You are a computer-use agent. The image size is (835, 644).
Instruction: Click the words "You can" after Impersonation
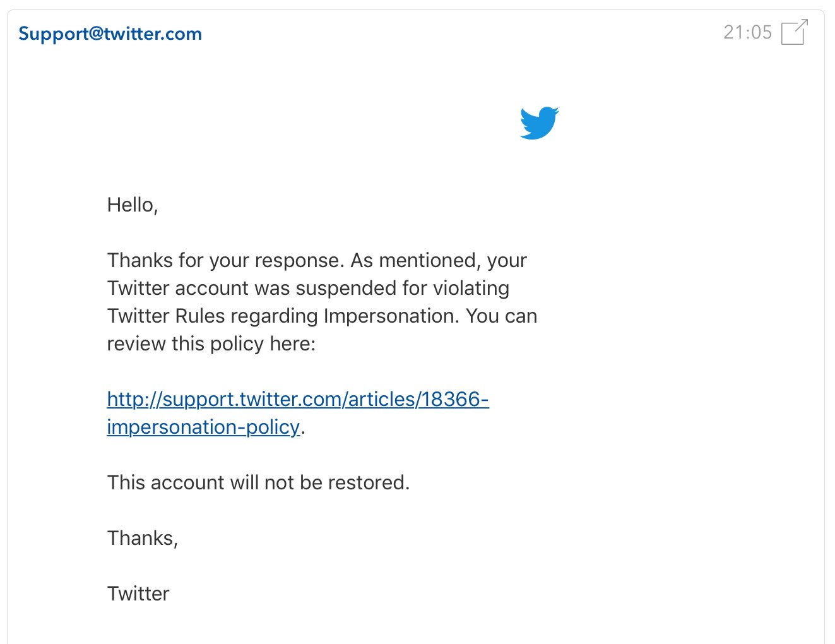pos(502,316)
